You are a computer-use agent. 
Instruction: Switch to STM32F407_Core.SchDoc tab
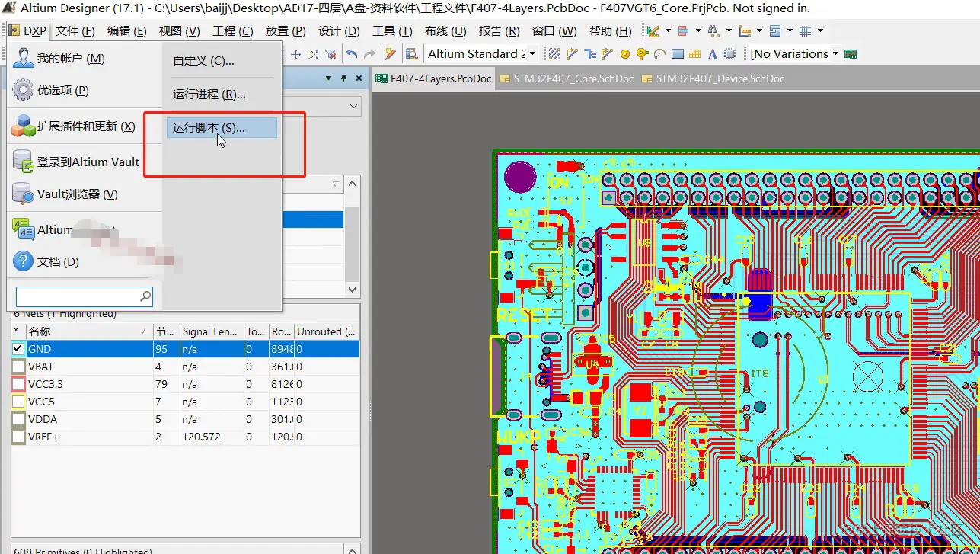(x=566, y=78)
